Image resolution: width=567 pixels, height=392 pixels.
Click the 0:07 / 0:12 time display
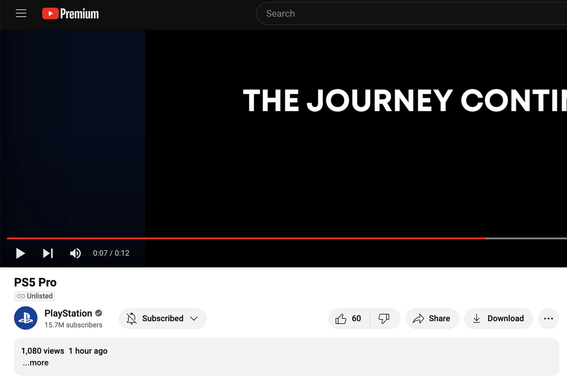click(111, 253)
